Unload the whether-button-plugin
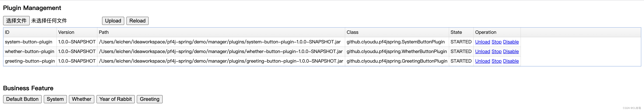 point(483,51)
